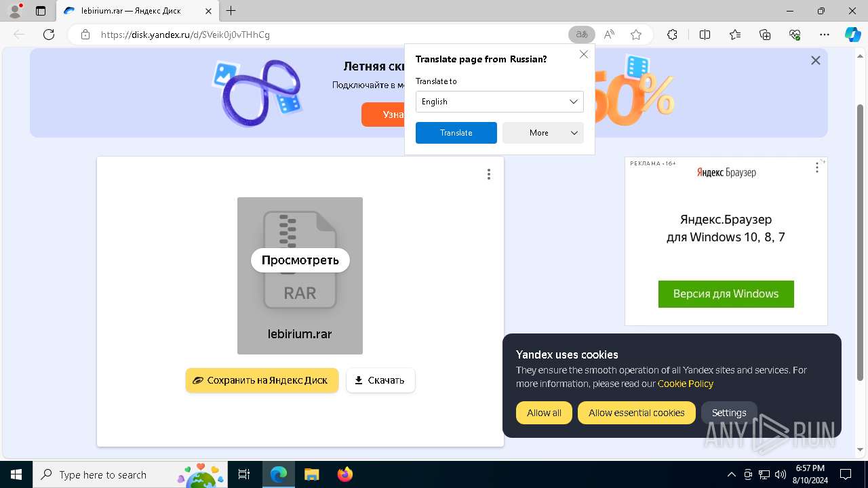View site information lock icon

[85, 35]
